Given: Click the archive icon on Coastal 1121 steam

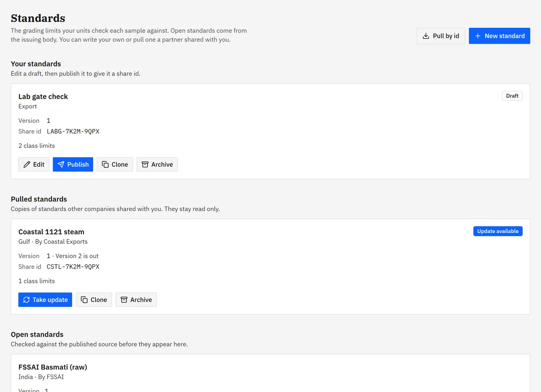Looking at the screenshot, I should [x=124, y=300].
